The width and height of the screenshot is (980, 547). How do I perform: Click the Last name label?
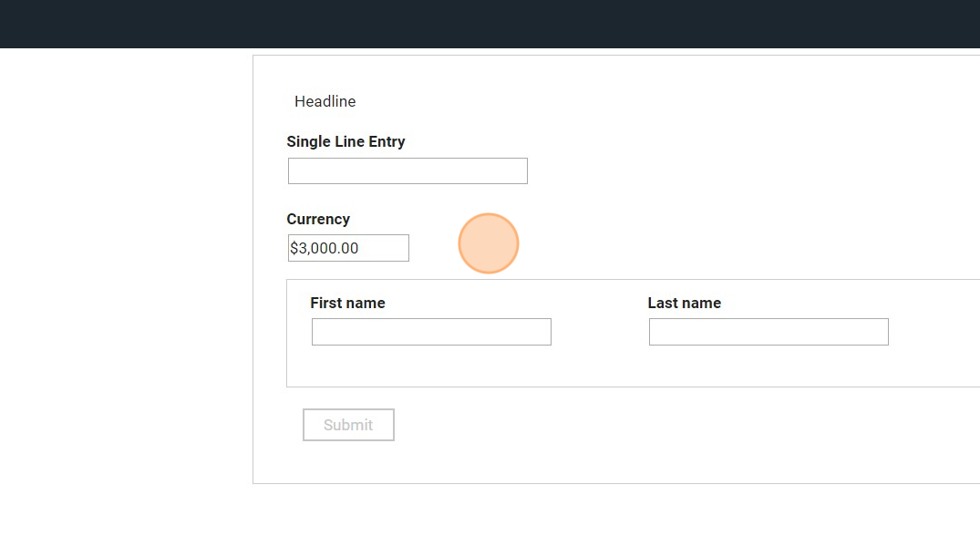click(x=684, y=303)
